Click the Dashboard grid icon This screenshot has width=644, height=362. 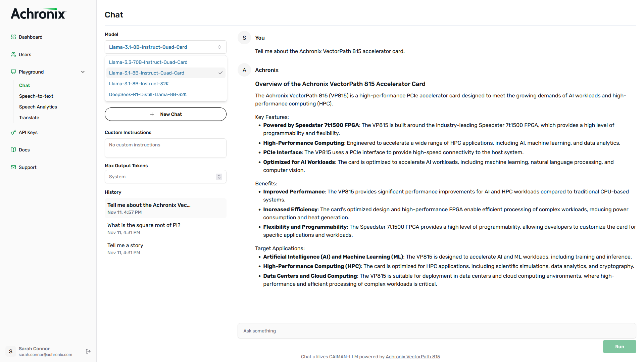(x=13, y=37)
